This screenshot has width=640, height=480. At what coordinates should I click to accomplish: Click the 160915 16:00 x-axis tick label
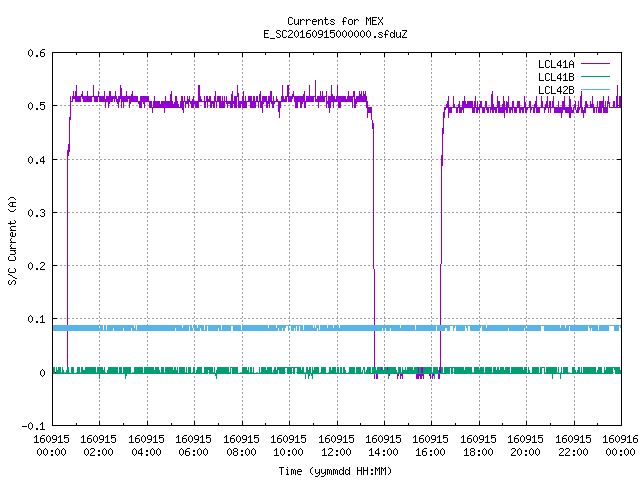click(x=431, y=446)
